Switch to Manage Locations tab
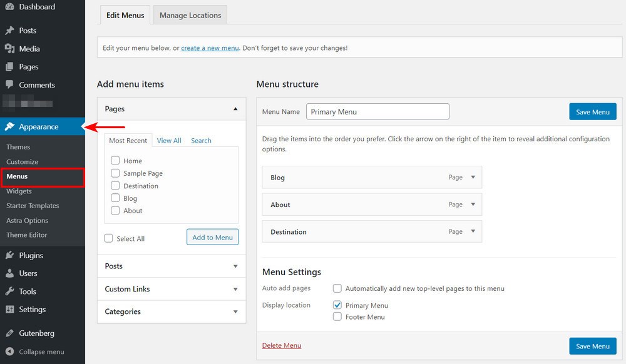 (190, 15)
